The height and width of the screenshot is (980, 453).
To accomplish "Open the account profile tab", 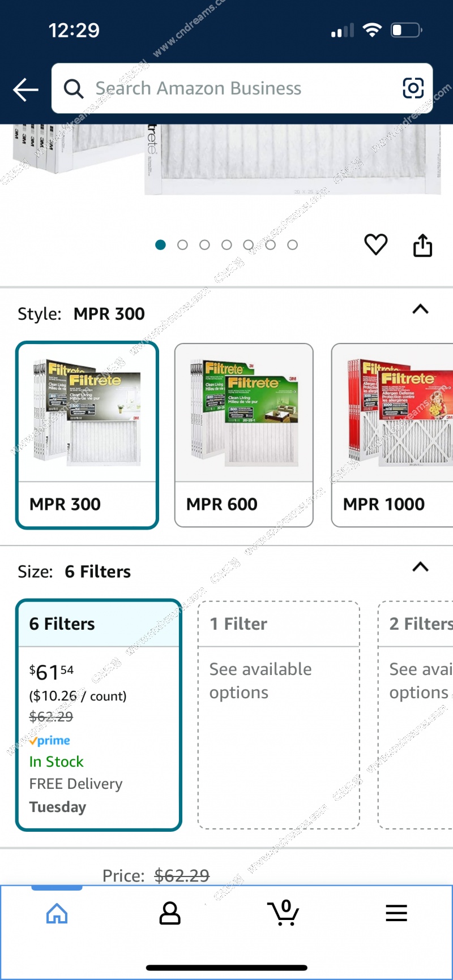I will (x=170, y=913).
